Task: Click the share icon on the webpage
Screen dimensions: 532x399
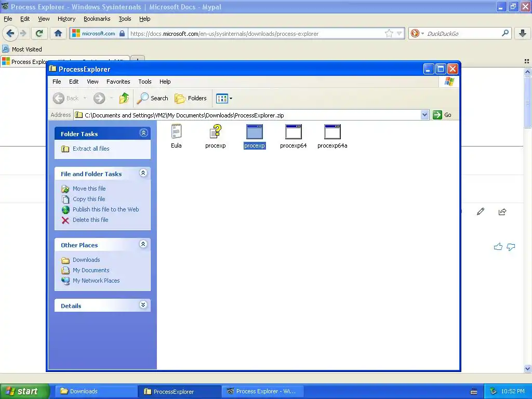Action: (502, 212)
